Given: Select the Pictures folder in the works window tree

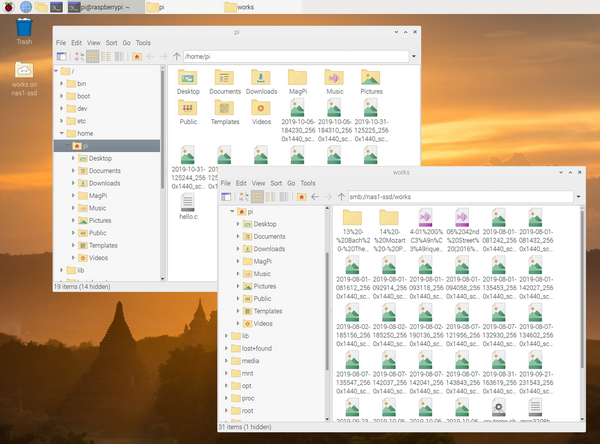Looking at the screenshot, I should [x=263, y=285].
